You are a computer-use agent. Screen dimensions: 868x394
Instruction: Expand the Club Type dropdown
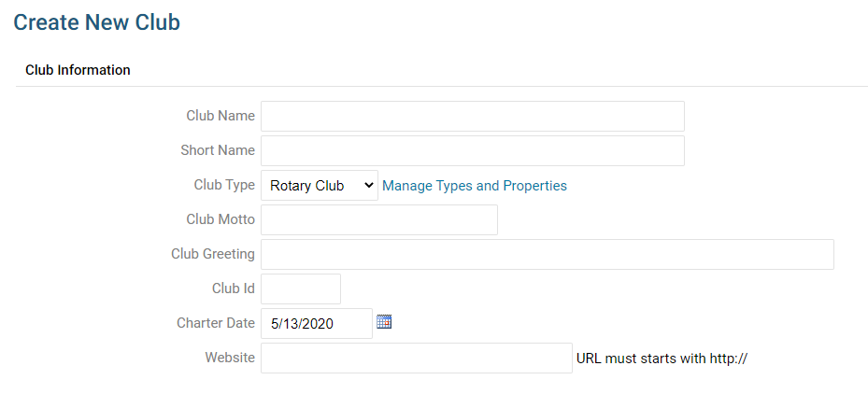[x=319, y=186]
